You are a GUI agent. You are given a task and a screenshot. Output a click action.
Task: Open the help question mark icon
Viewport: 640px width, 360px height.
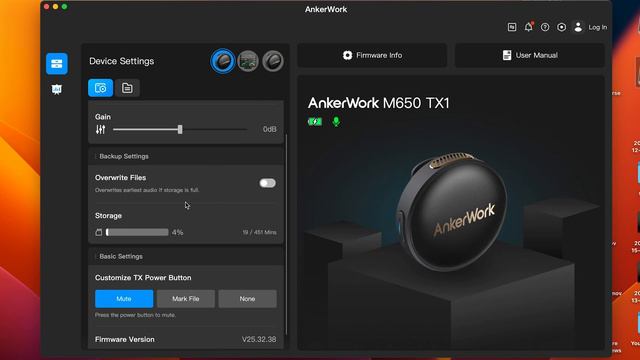[545, 27]
